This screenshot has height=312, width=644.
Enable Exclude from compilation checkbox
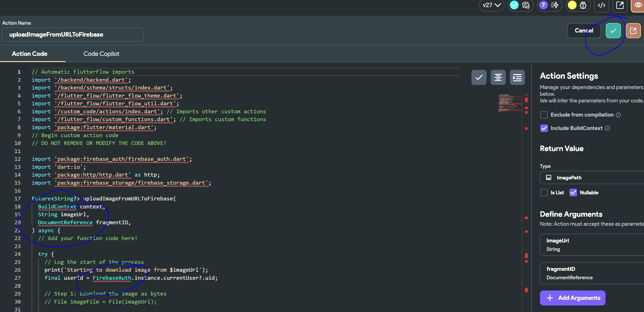point(544,115)
